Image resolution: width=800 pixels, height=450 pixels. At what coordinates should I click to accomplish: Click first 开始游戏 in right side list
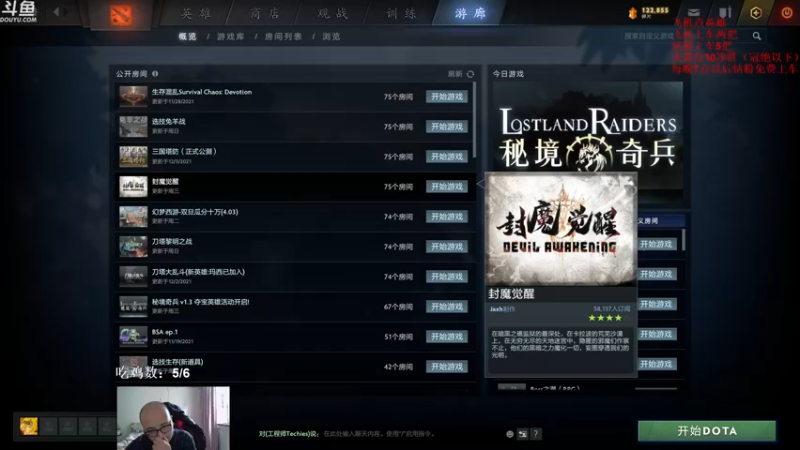(657, 244)
